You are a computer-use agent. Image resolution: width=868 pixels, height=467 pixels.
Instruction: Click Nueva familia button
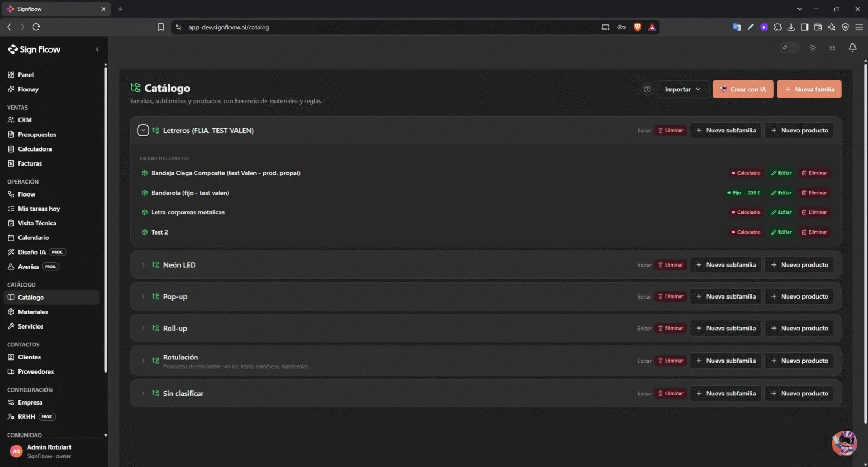(809, 89)
